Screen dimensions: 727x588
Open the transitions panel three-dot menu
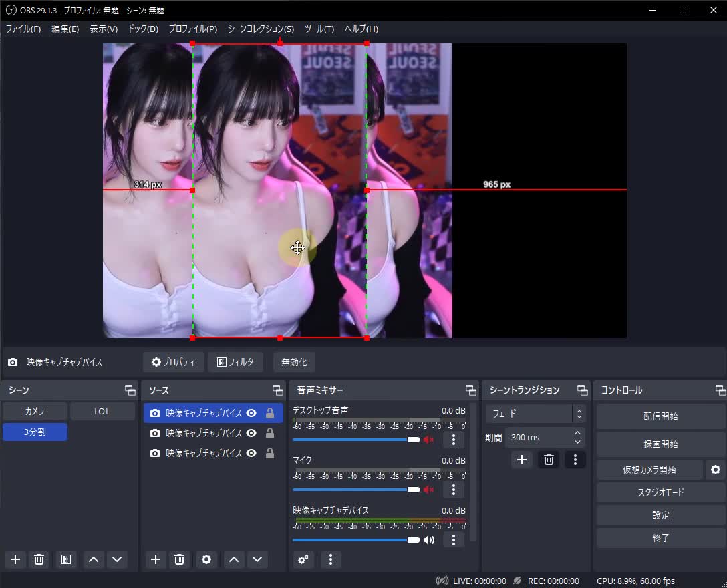point(575,460)
